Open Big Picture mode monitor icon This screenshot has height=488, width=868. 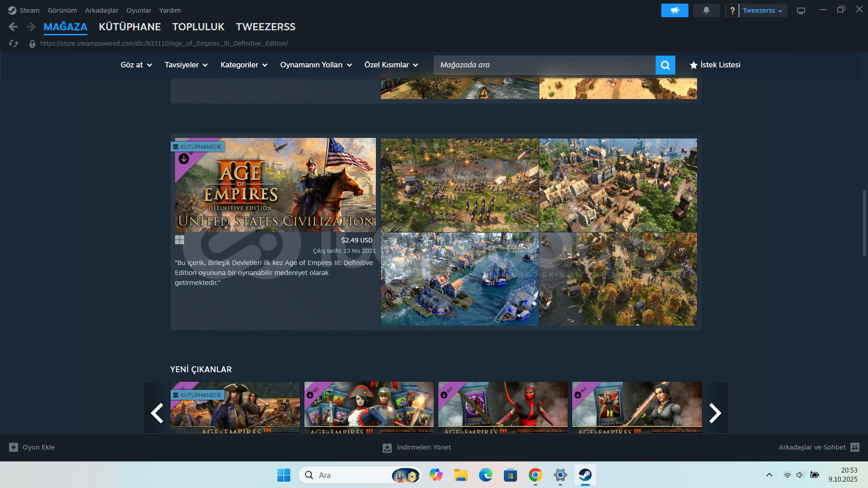(x=801, y=10)
